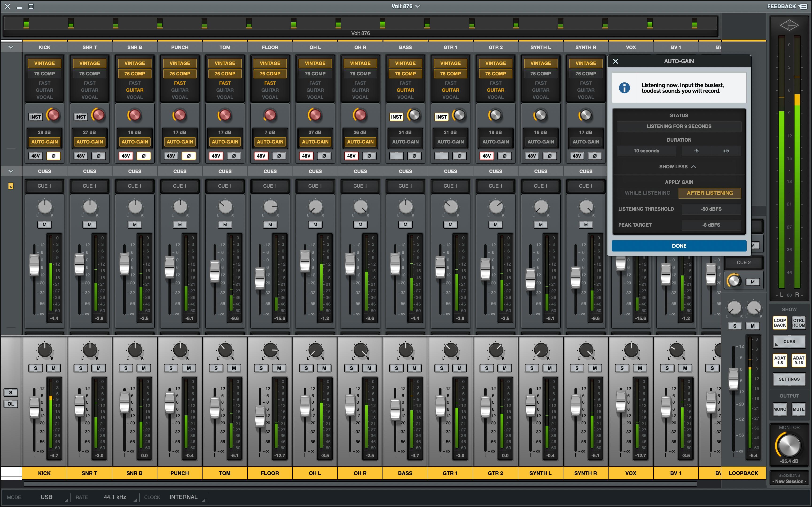Collapse options with SHOW LESS
812x507 pixels.
pos(678,167)
